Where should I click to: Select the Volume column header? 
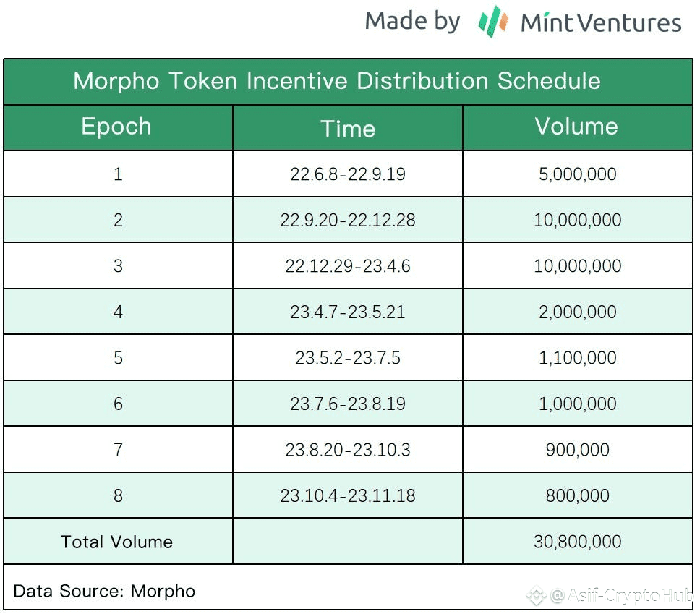(x=578, y=128)
